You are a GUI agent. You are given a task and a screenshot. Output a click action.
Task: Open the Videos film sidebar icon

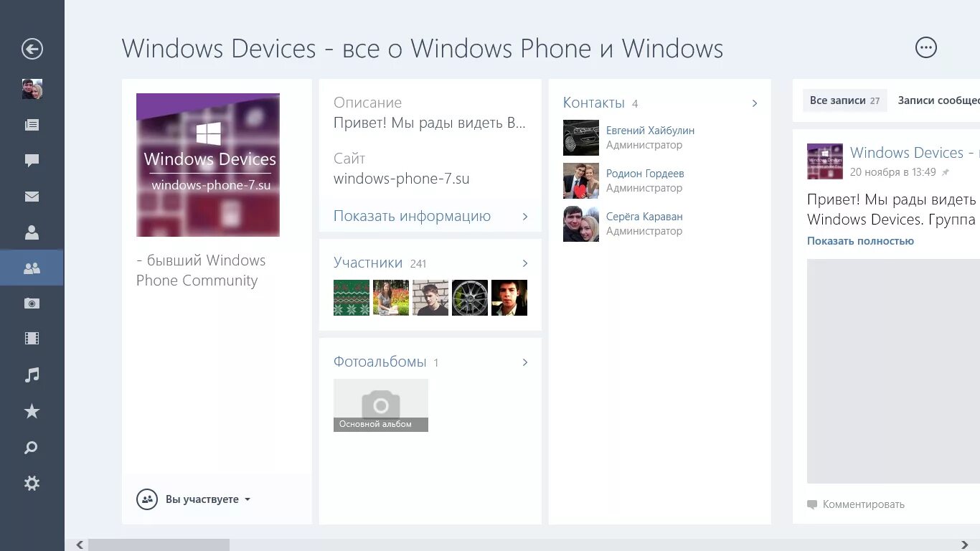32,339
